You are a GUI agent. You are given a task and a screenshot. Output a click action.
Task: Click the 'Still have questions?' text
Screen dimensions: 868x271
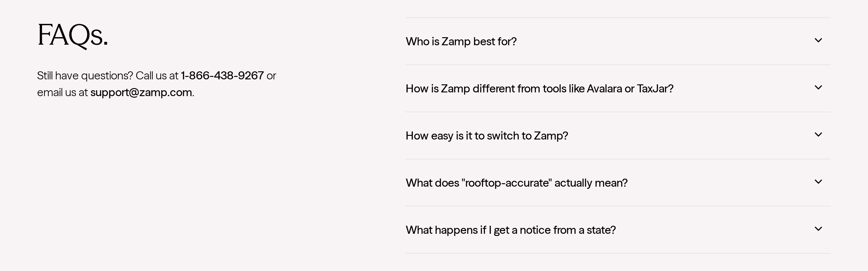coord(85,76)
